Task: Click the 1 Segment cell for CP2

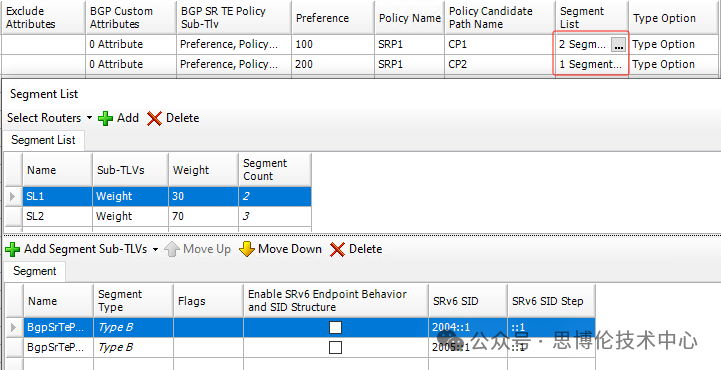Action: point(591,64)
